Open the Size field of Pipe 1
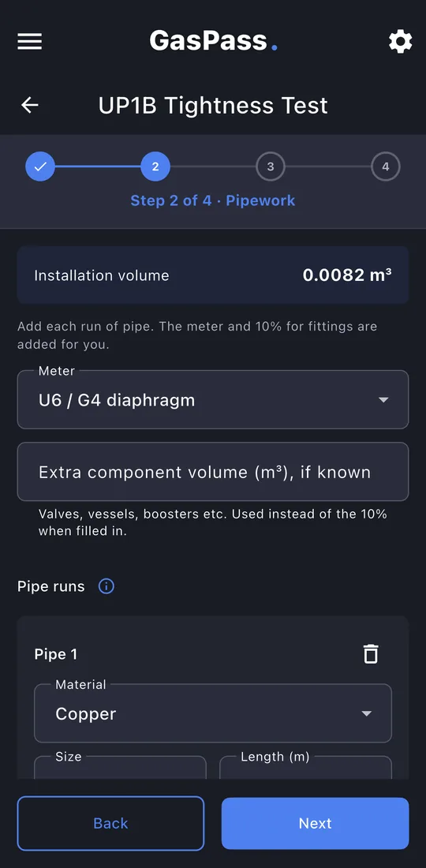This screenshot has height=868, width=426. (x=120, y=768)
